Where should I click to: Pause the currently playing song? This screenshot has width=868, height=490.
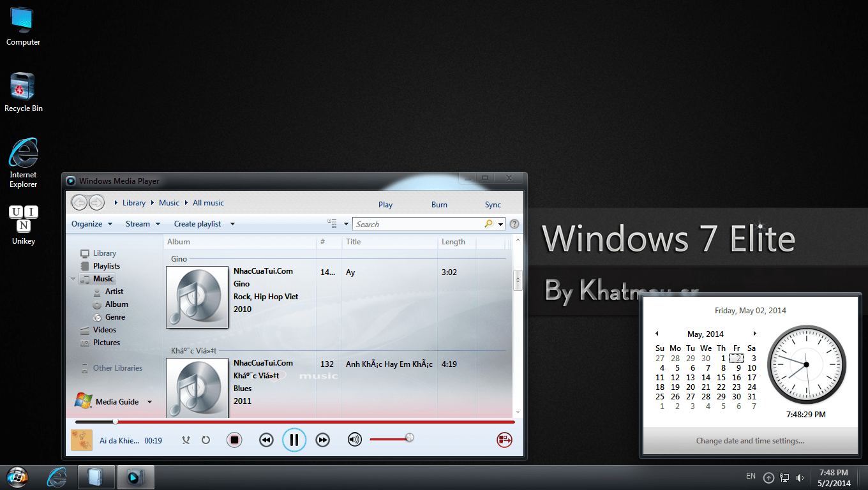tap(294, 440)
